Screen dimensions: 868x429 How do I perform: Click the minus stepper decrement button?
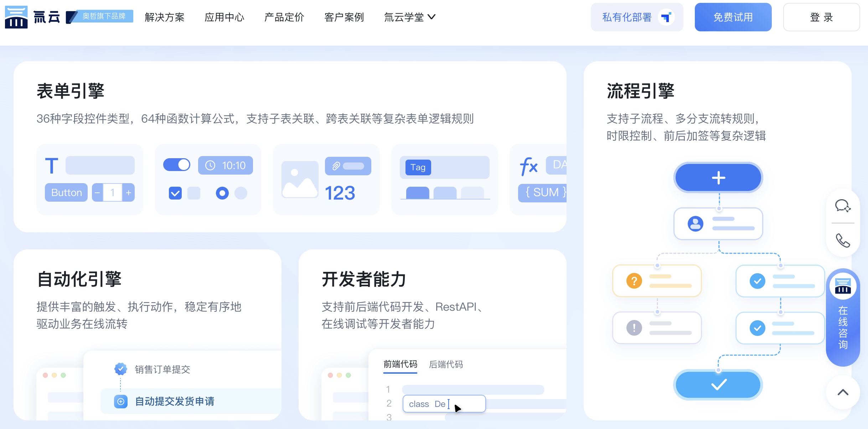[97, 193]
